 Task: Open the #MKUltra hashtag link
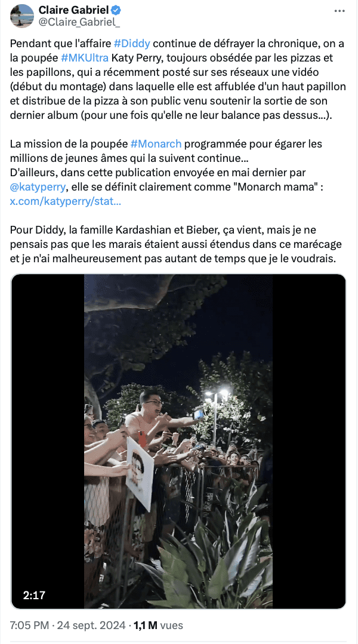tap(85, 58)
